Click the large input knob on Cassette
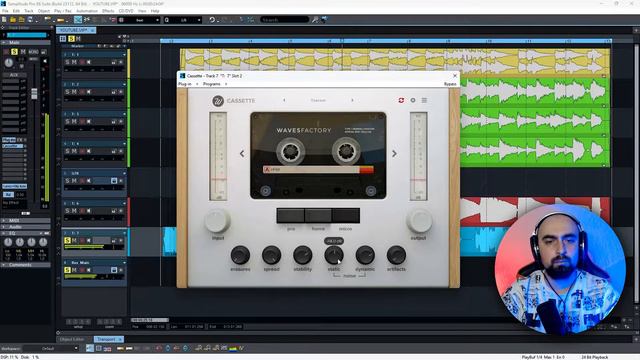The height and width of the screenshot is (360, 640). click(217, 221)
